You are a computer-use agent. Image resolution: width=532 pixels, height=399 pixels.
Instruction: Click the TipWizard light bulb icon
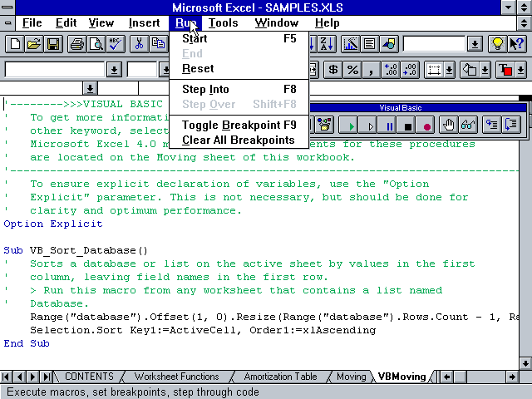point(498,44)
